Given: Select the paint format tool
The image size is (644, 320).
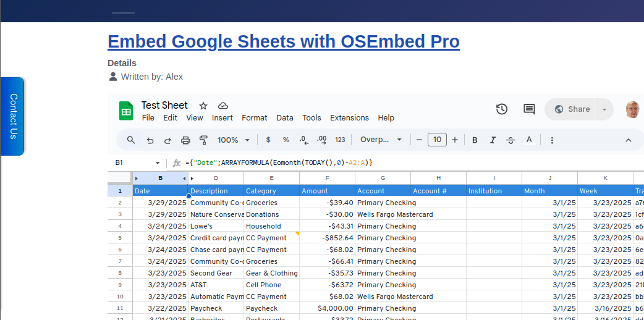Looking at the screenshot, I should coord(203,140).
